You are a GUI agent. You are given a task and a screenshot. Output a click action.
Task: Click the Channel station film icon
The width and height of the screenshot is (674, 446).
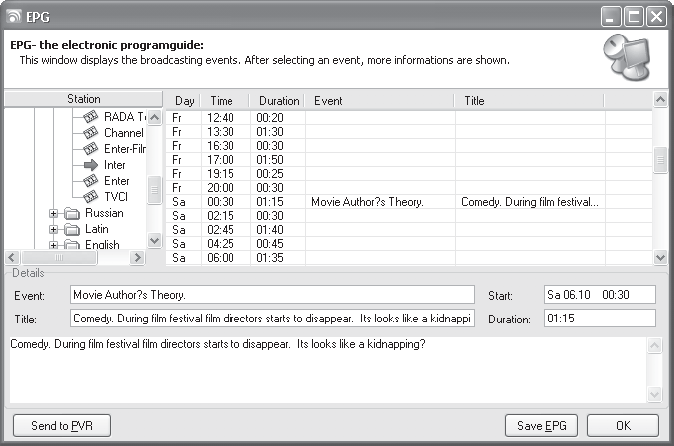click(x=90, y=133)
